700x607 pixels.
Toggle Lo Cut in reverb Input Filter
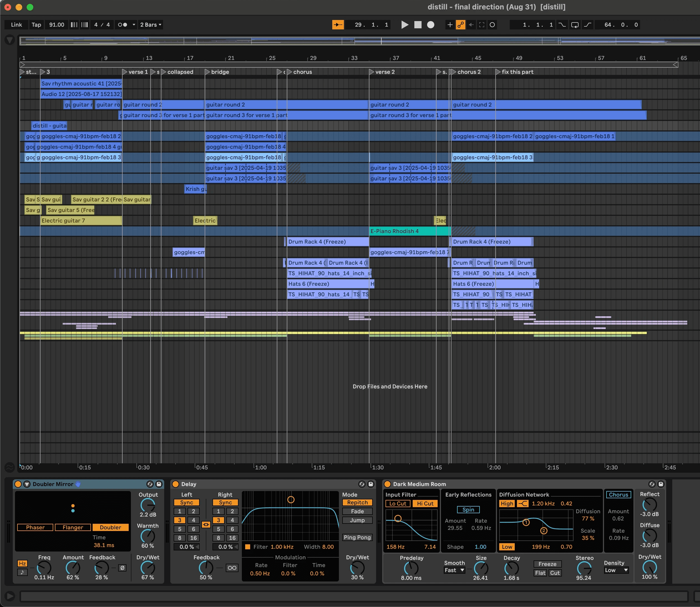[398, 503]
